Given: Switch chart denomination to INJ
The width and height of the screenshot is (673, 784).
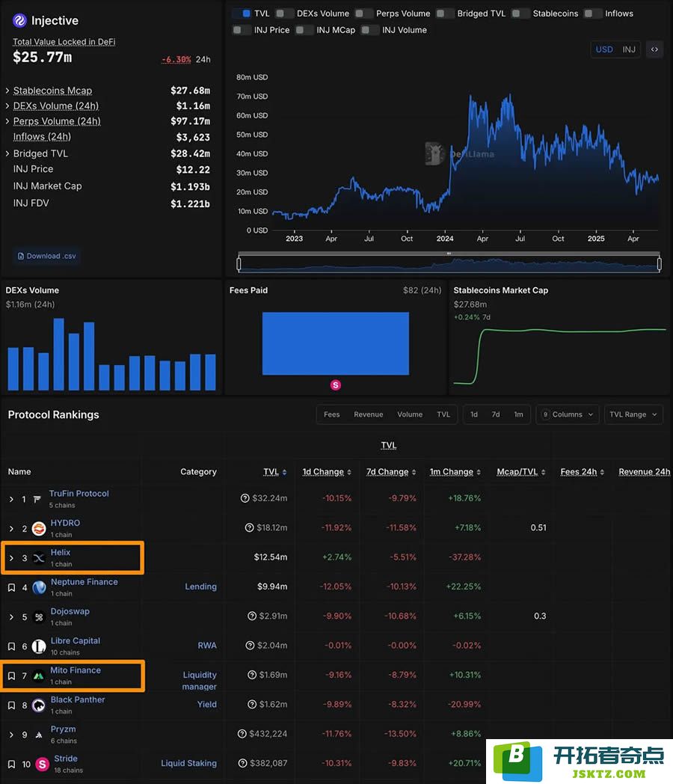Looking at the screenshot, I should point(629,49).
